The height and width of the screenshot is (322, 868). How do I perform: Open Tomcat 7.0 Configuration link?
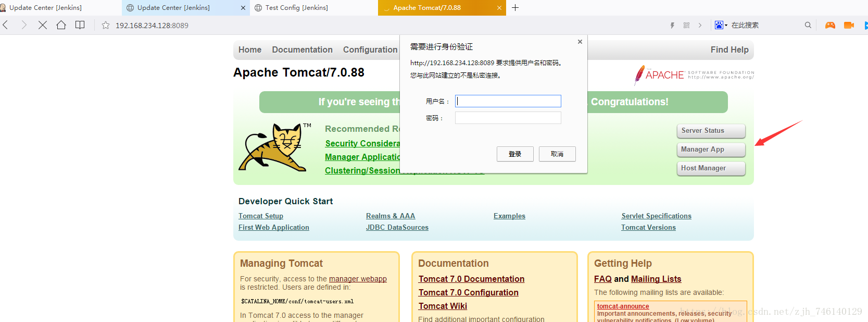tap(469, 292)
